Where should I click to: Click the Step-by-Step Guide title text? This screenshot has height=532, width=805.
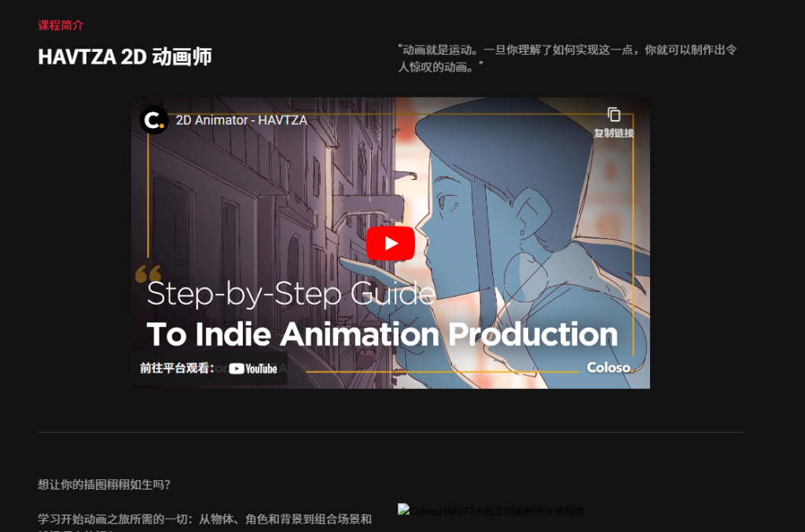(291, 293)
